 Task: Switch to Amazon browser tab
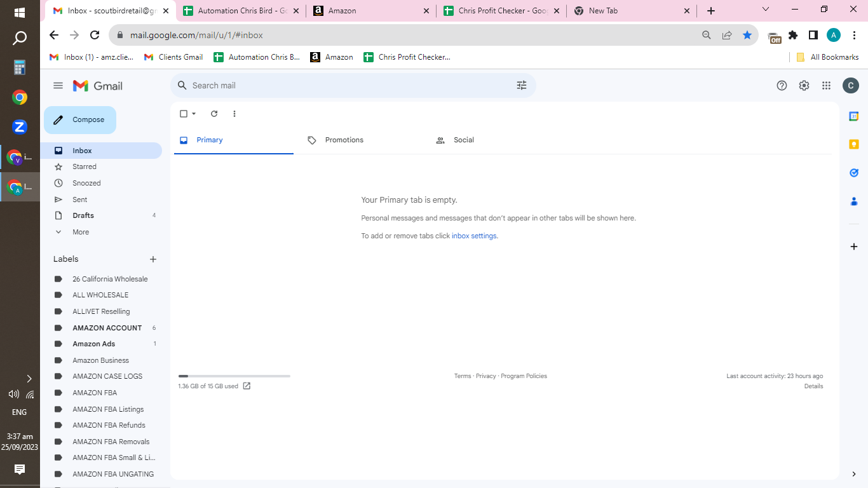pos(371,11)
